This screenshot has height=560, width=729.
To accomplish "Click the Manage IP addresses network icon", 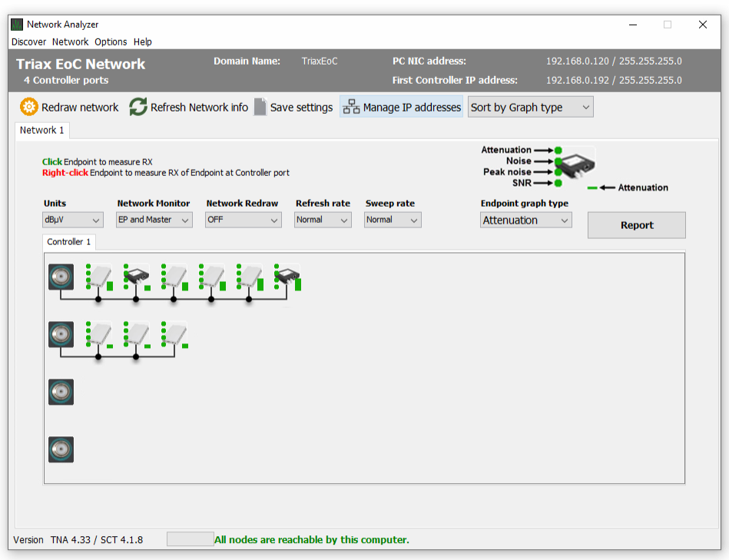I will pyautogui.click(x=351, y=107).
